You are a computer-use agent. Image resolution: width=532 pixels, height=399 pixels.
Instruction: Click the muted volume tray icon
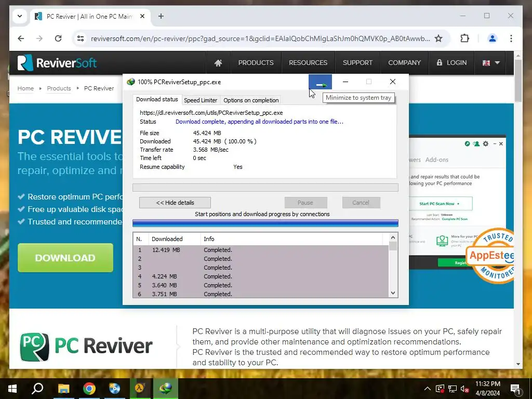click(465, 389)
